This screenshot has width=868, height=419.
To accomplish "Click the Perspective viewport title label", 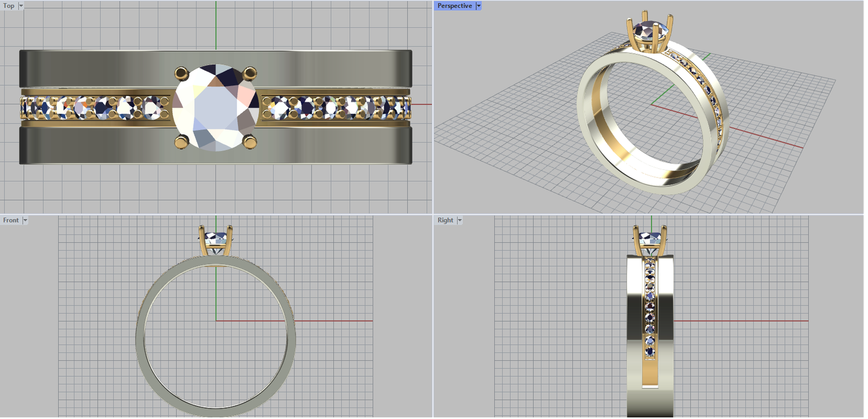I will [455, 6].
